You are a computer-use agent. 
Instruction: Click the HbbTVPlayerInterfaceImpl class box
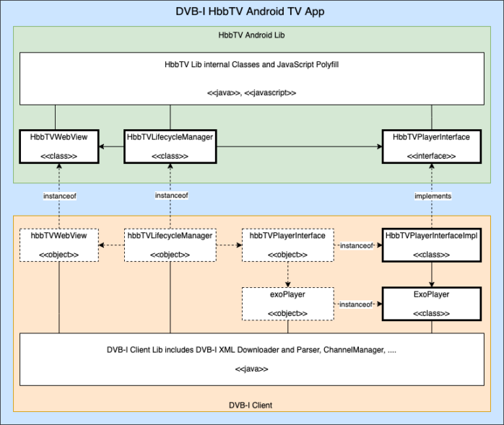433,245
